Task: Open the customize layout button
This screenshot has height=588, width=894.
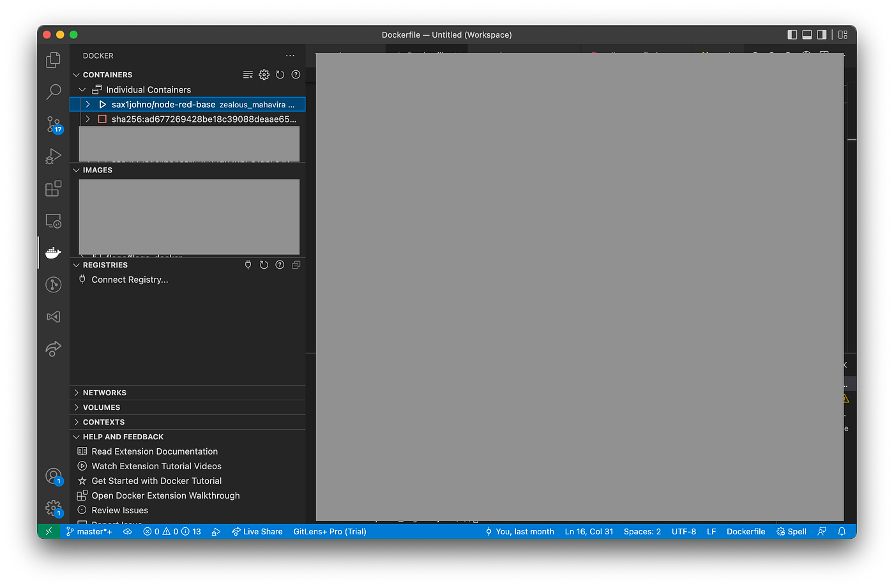Action: 843,34
